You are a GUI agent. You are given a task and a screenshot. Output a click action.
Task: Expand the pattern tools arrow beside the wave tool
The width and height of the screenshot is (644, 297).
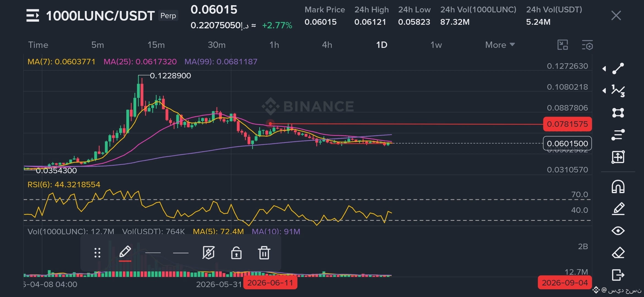pyautogui.click(x=604, y=90)
